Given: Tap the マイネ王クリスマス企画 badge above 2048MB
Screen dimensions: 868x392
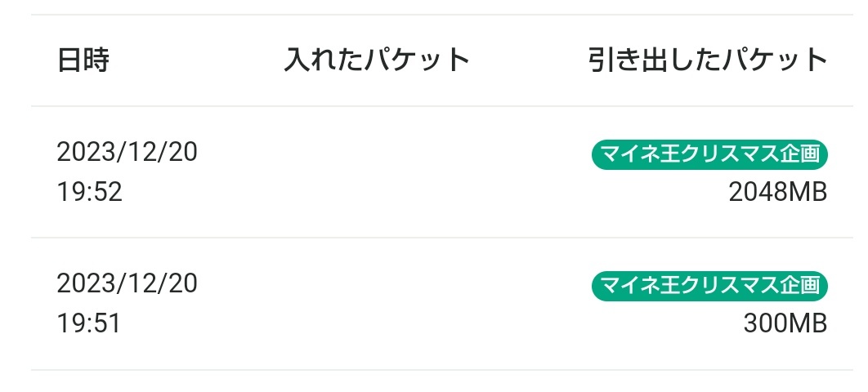Looking at the screenshot, I should 709,154.
